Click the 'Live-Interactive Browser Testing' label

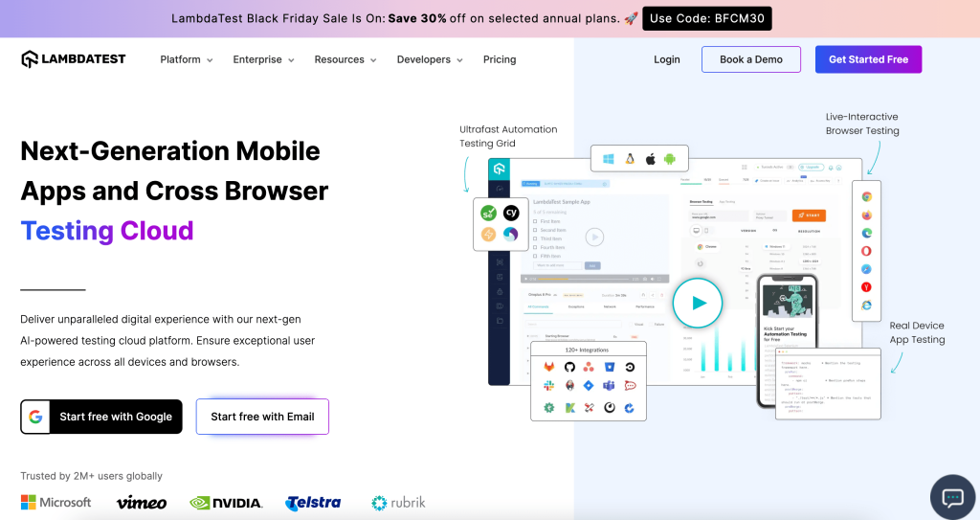862,124
